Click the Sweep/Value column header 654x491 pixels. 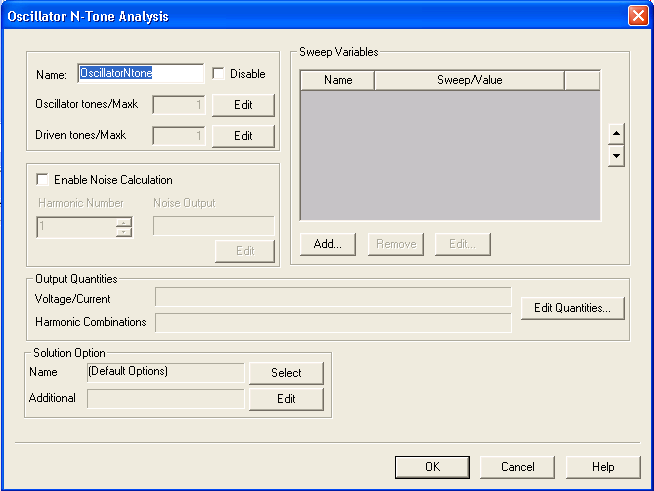pos(469,80)
